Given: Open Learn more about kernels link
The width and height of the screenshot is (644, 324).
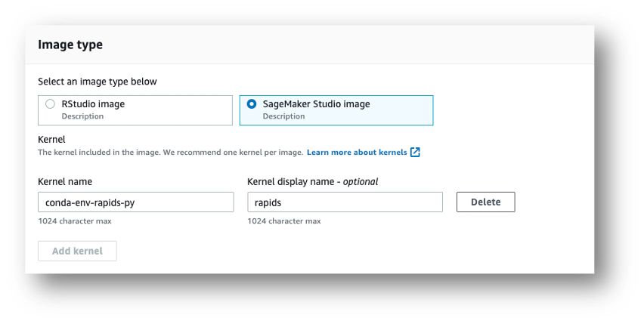Looking at the screenshot, I should [357, 152].
